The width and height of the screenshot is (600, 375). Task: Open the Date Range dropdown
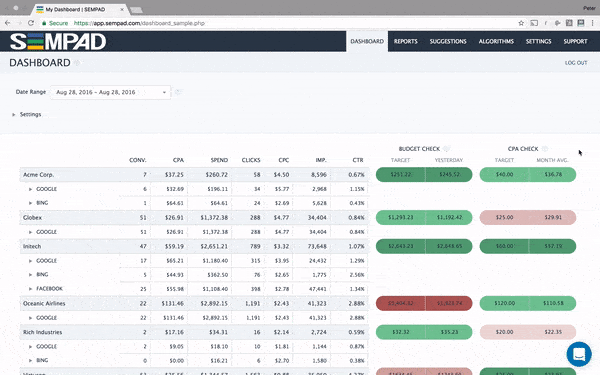coord(110,92)
